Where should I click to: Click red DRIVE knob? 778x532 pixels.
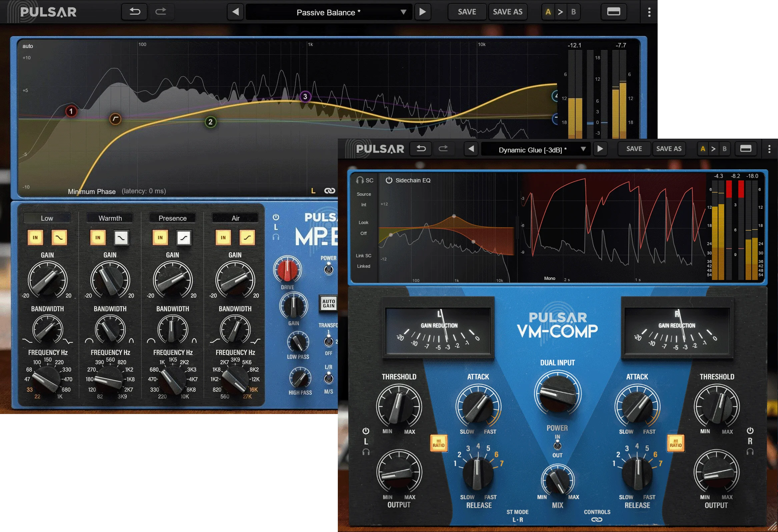pos(287,270)
